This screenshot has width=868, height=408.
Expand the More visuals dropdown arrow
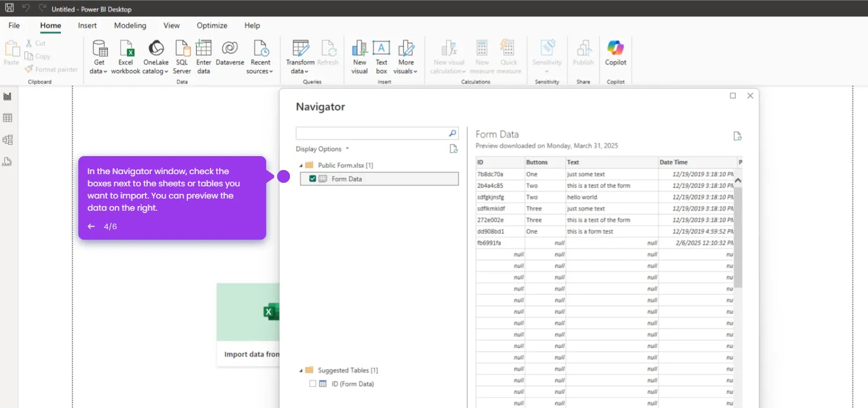coord(416,72)
